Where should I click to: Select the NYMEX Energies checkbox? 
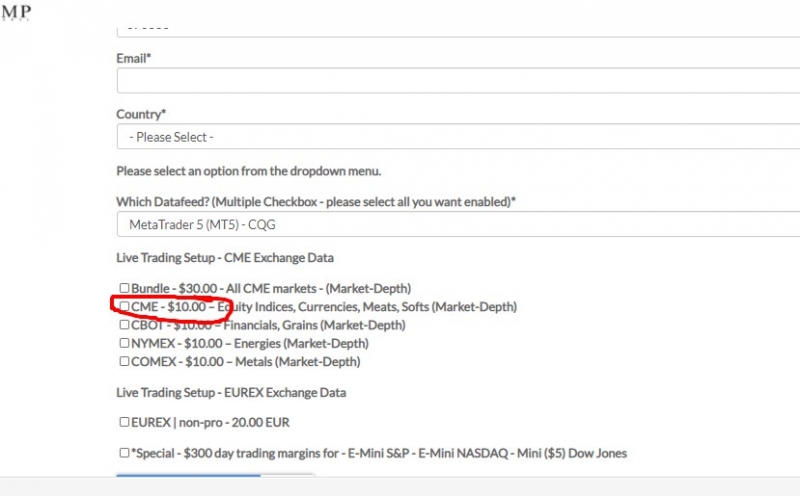pos(124,343)
